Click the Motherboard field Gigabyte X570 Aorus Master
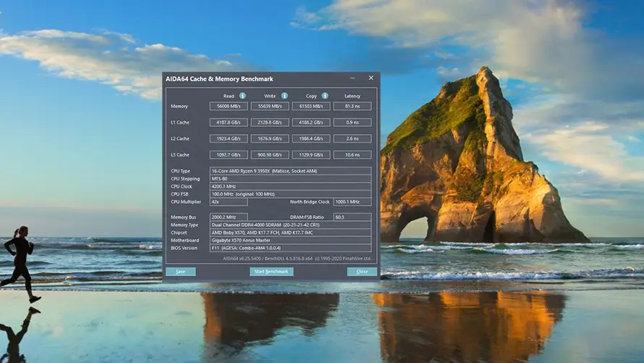This screenshot has height=363, width=644. (290, 240)
